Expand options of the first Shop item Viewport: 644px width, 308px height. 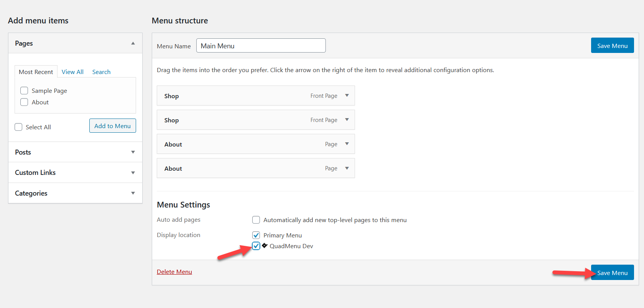tap(347, 96)
